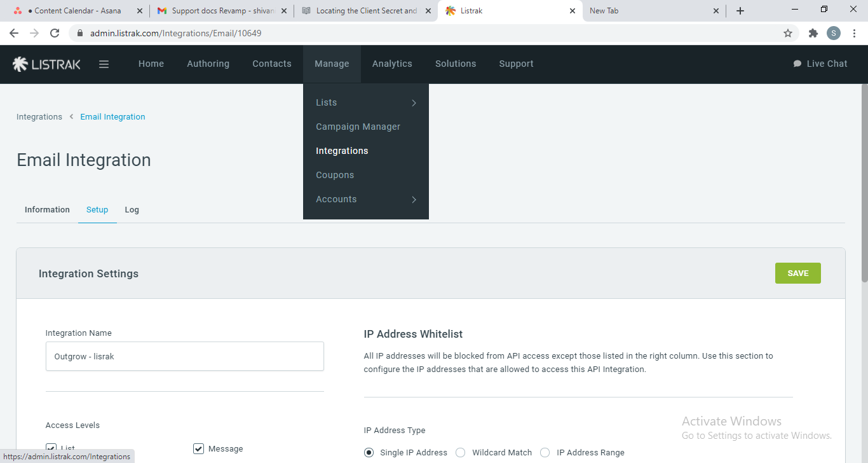Image resolution: width=868 pixels, height=463 pixels.
Task: Click the Live Chat speech bubble icon
Action: pos(797,64)
